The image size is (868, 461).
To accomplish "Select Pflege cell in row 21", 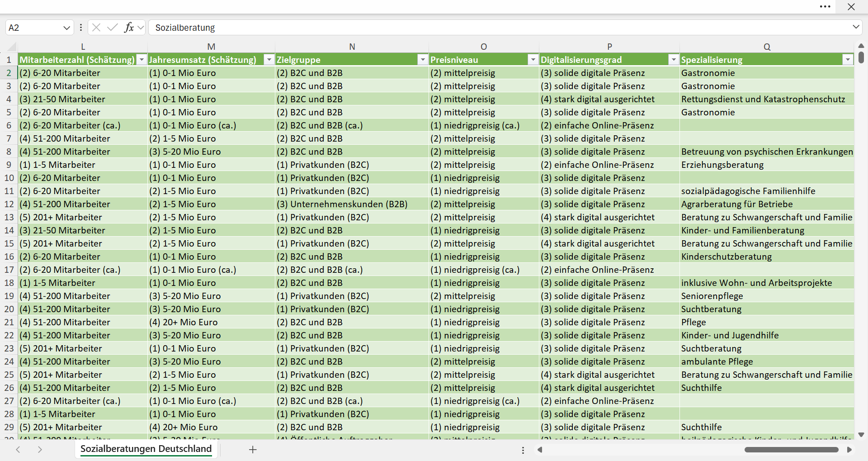I will coord(767,322).
